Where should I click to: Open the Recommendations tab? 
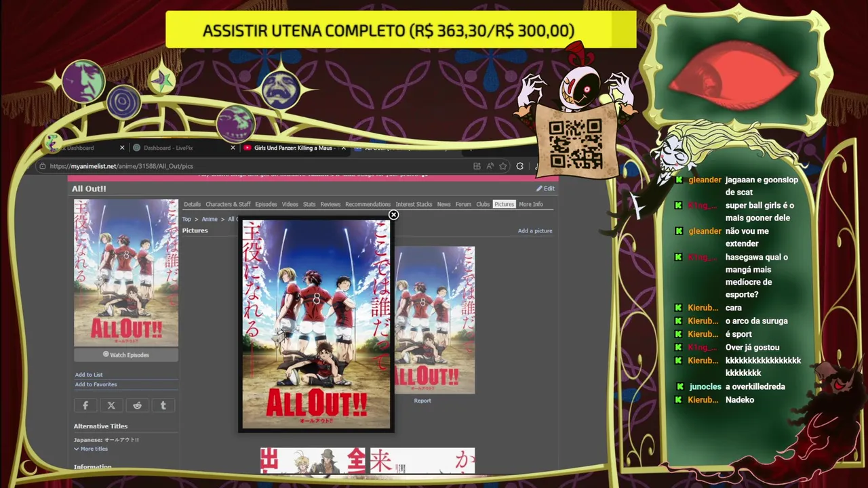(368, 204)
